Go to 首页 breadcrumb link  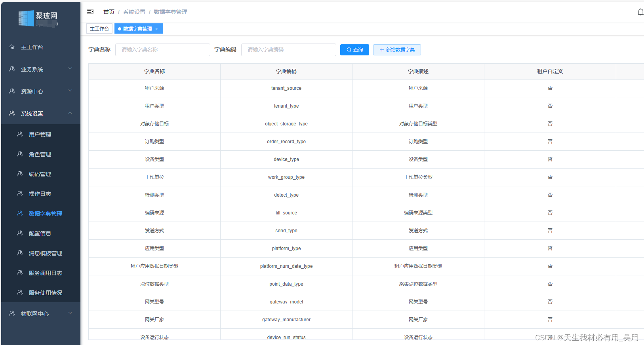point(109,12)
